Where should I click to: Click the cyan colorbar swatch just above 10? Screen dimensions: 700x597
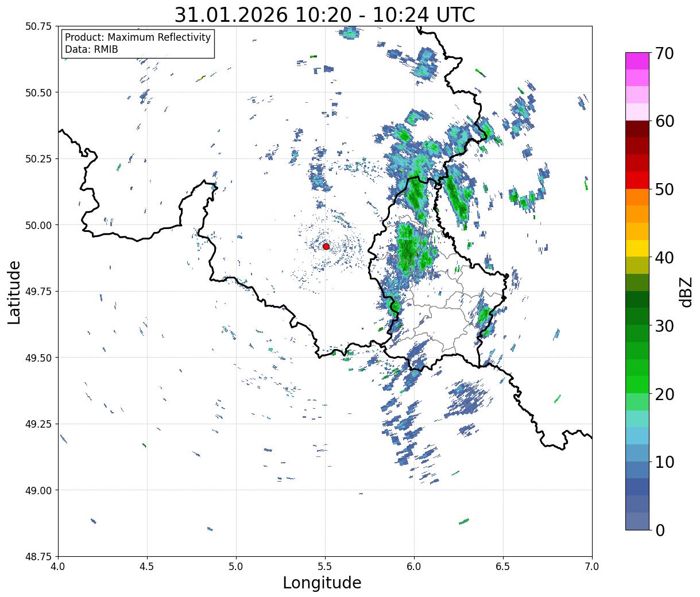click(637, 436)
